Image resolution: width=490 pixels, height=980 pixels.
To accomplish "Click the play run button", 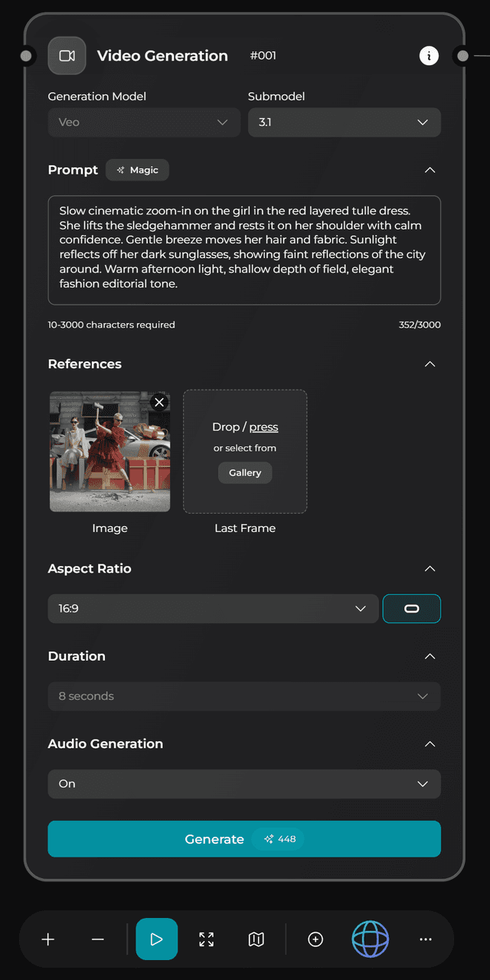I will click(x=157, y=939).
